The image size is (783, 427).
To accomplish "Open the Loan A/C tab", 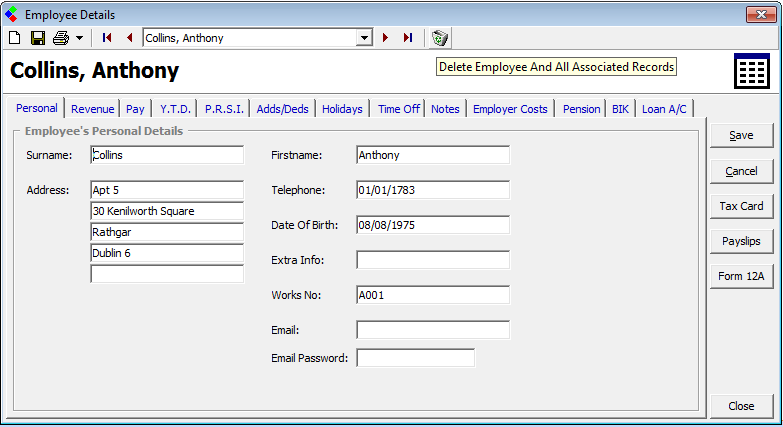I will pyautogui.click(x=664, y=109).
